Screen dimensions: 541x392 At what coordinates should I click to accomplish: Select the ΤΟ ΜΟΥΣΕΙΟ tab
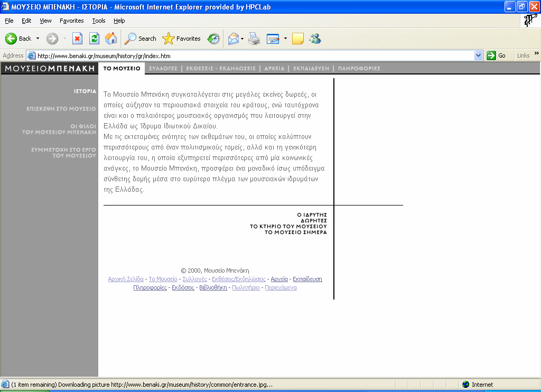122,68
